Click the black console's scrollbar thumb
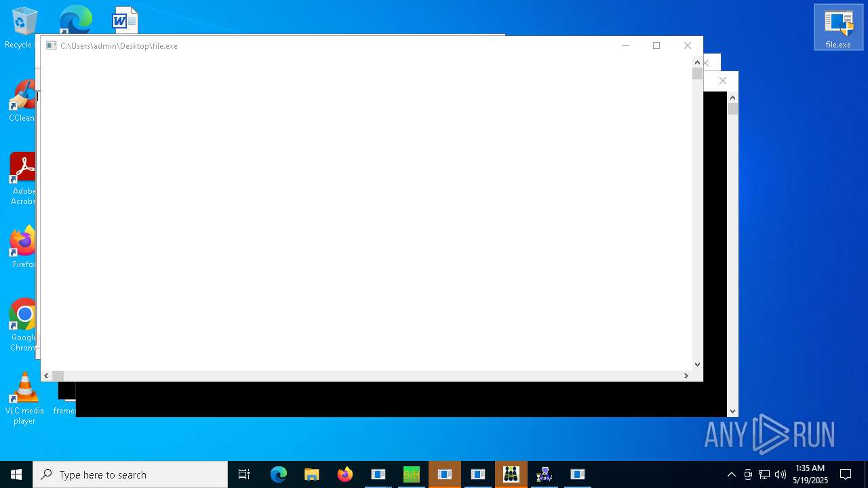Image resolution: width=868 pixels, height=488 pixels. coord(732,109)
